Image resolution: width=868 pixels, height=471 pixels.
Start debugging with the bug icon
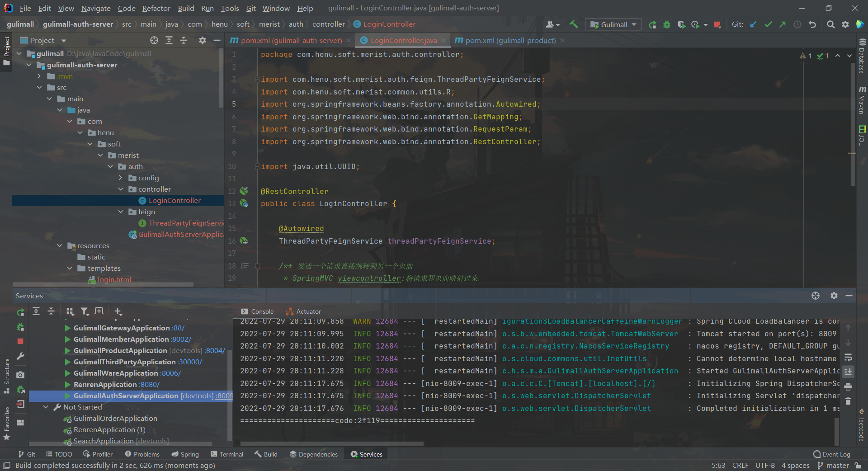tap(667, 24)
